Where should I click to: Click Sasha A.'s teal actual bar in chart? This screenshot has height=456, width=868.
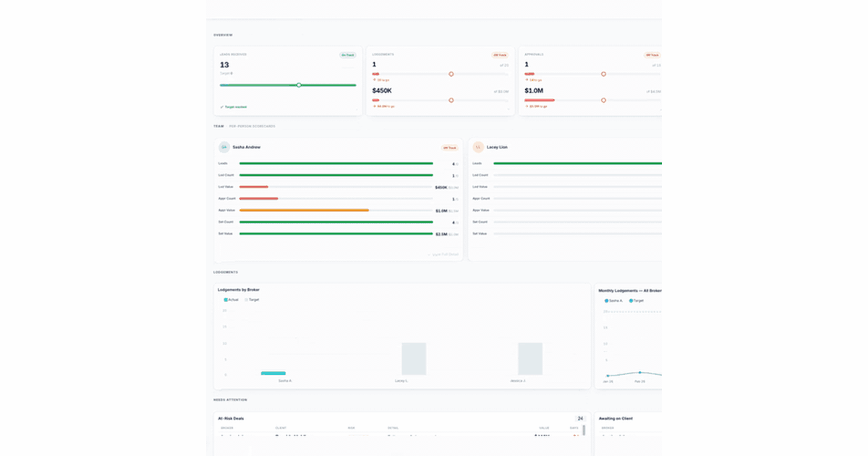(x=273, y=373)
